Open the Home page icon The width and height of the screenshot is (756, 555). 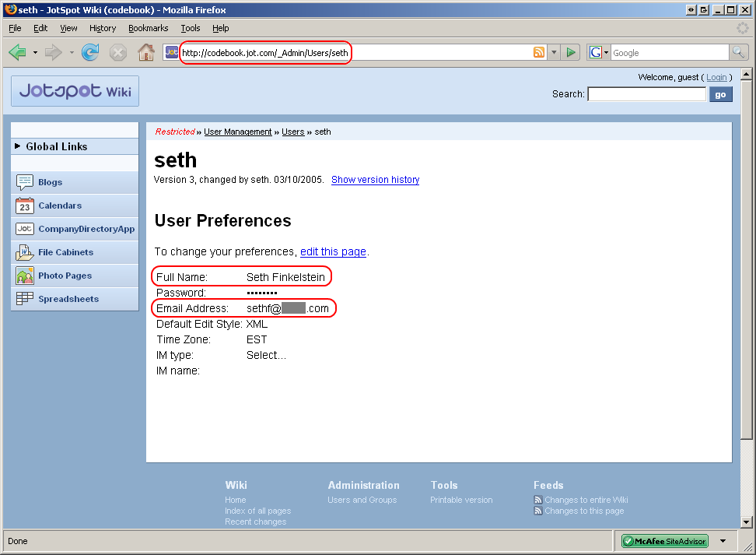coord(146,52)
